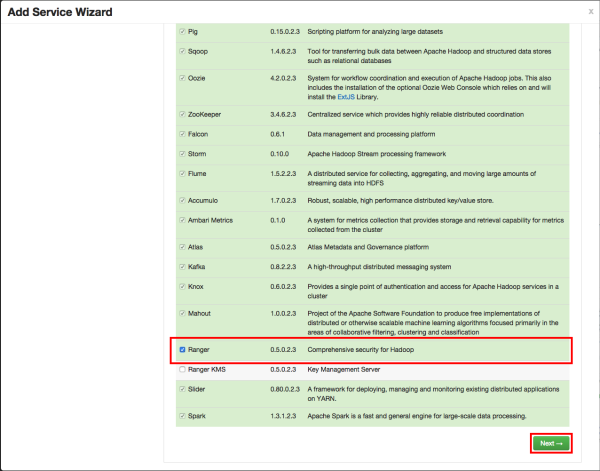The height and width of the screenshot is (471, 600).
Task: Click the Flume version 1.5.2.2.3
Action: 283,174
